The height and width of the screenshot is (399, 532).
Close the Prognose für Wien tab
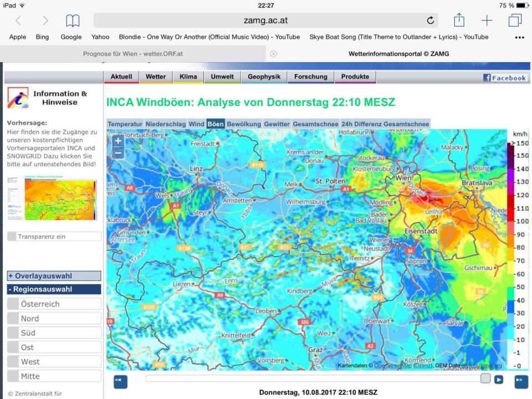click(273, 54)
